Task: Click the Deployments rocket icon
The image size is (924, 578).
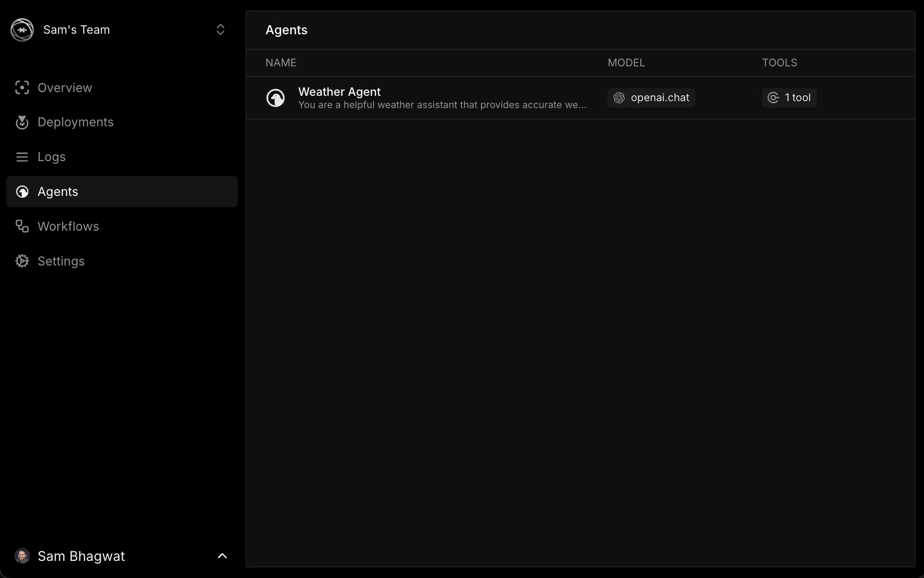Action: pyautogui.click(x=22, y=123)
